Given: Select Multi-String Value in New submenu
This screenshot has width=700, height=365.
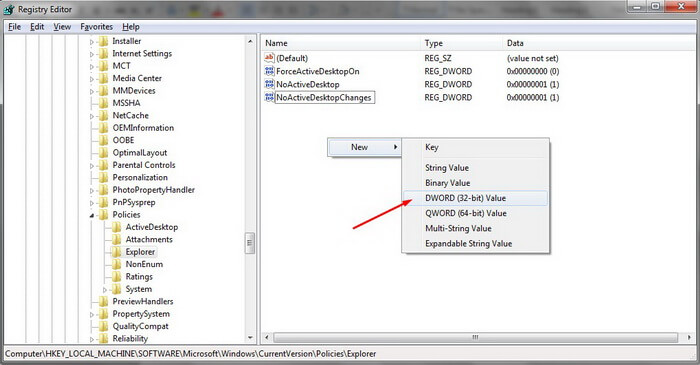Looking at the screenshot, I should coord(475,228).
